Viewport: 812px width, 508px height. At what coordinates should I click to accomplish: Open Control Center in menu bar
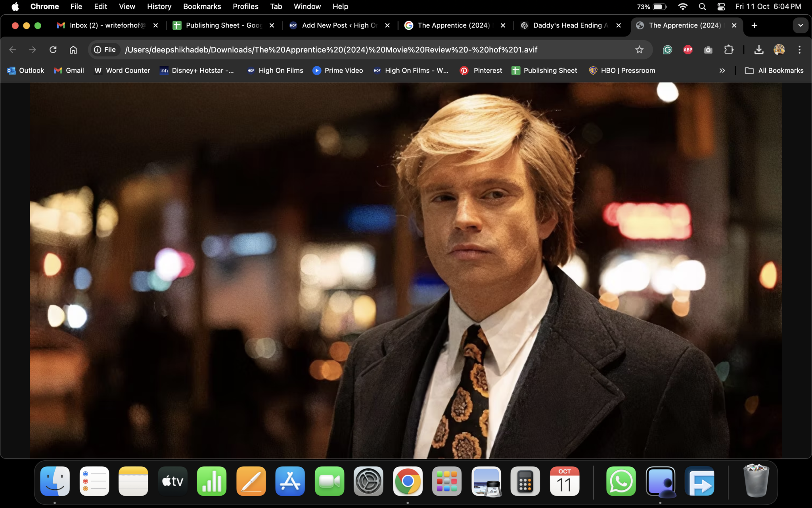pos(721,6)
